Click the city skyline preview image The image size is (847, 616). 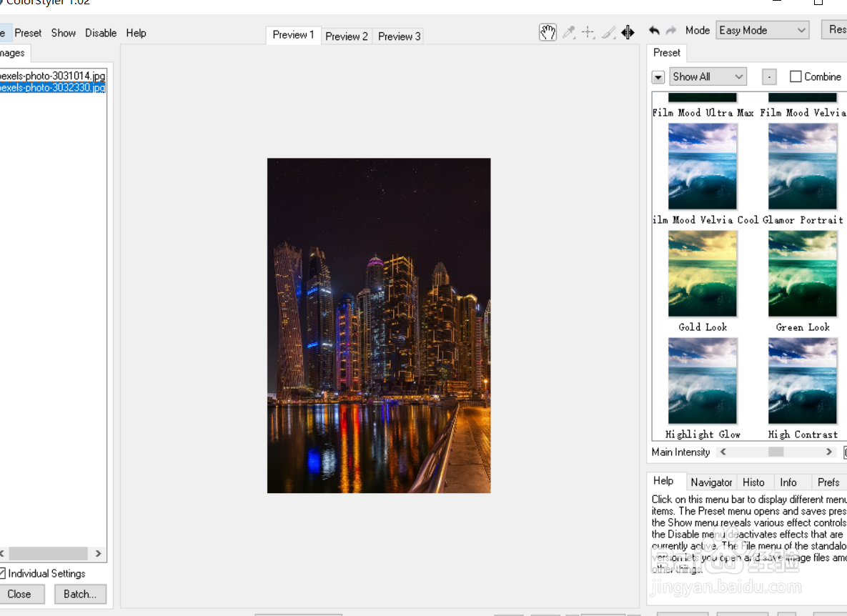point(379,326)
